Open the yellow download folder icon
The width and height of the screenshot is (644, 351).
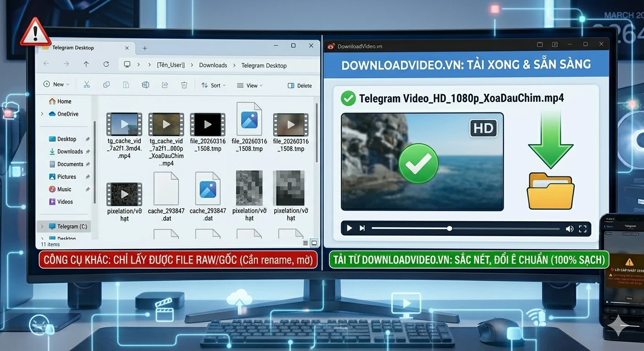coord(550,190)
